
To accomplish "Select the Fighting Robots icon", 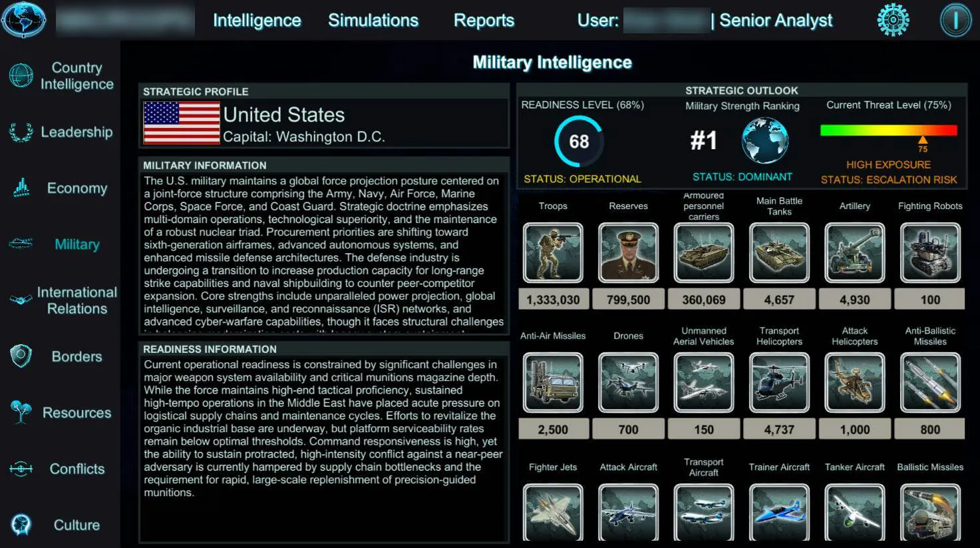I will pyautogui.click(x=930, y=252).
